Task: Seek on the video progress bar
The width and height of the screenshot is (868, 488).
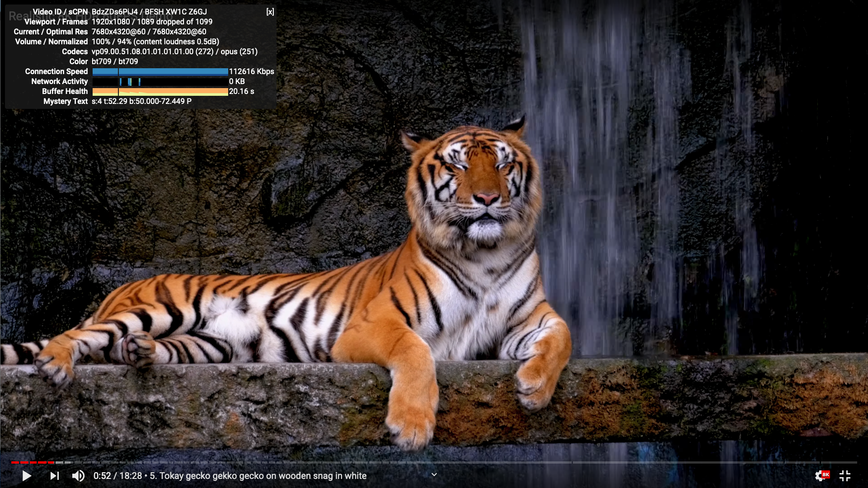Action: [434, 462]
